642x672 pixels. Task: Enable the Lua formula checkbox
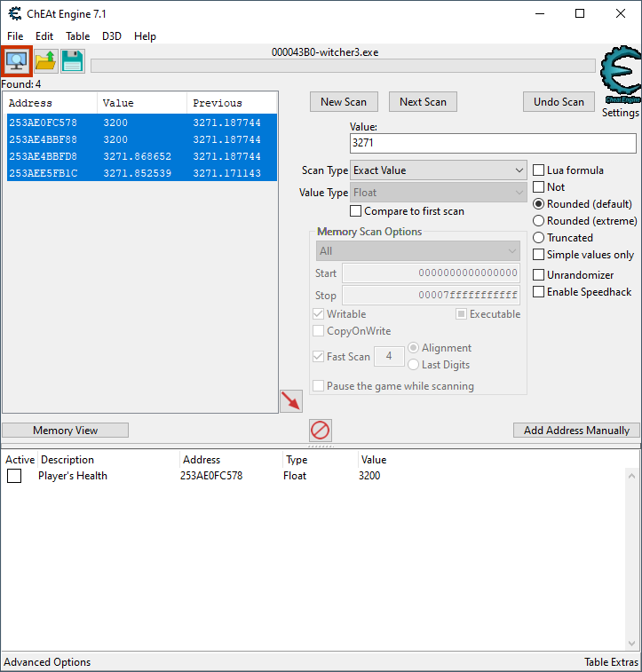[539, 170]
